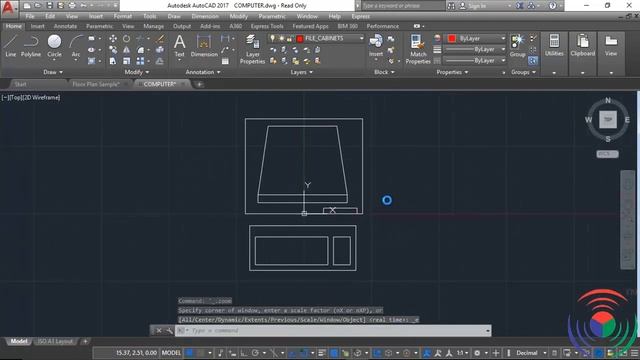Screen dimensions: 640x360
Task: Click the search keyword input box
Action: click(x=403, y=6)
